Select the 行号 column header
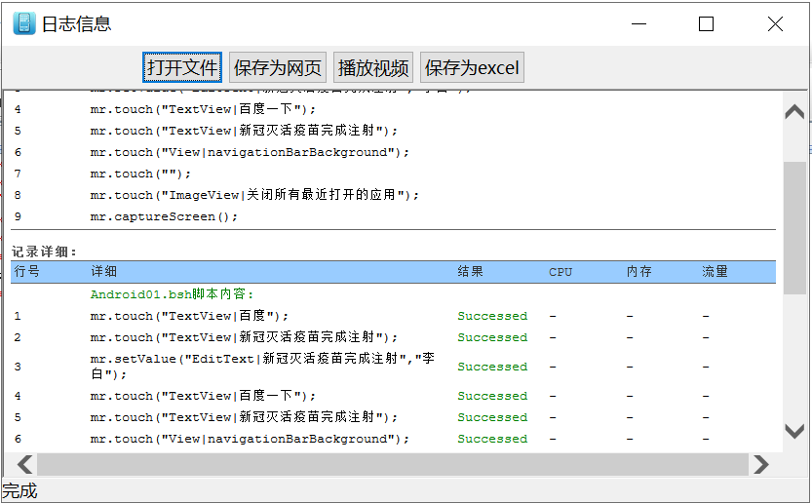The height and width of the screenshot is (504, 812). point(27,271)
